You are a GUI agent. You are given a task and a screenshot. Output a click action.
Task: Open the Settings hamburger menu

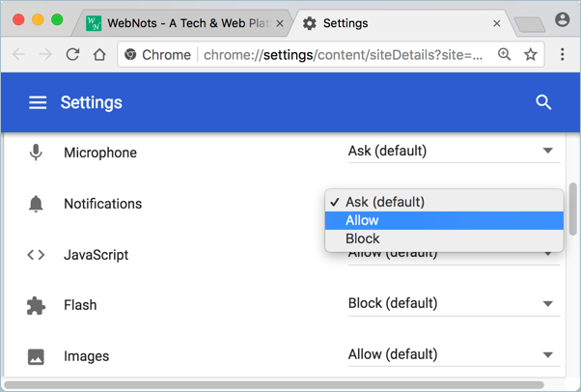pos(38,102)
